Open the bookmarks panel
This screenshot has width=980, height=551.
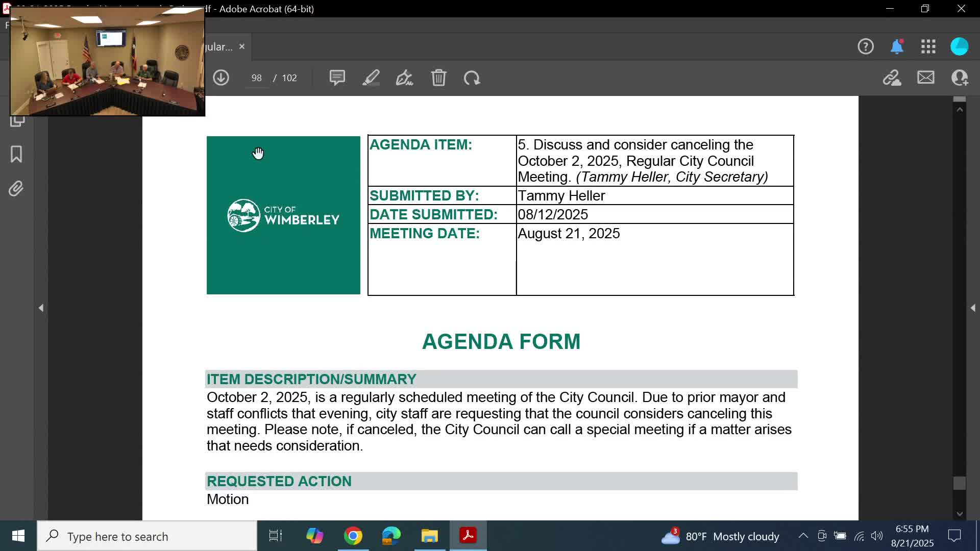pos(16,154)
